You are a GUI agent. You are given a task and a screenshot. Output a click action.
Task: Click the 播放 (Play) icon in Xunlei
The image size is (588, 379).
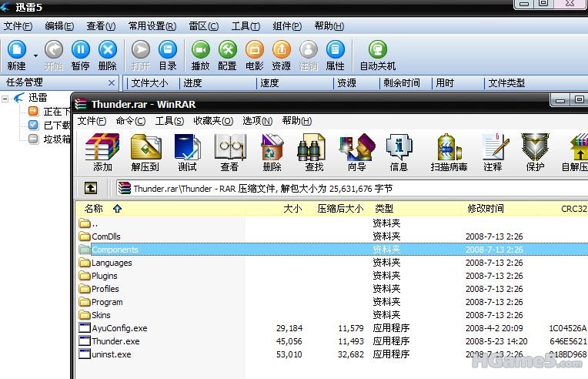(x=201, y=49)
